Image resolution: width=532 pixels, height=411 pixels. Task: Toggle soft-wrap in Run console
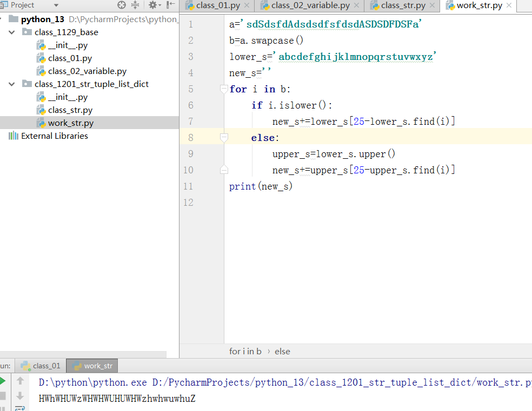[21, 408]
